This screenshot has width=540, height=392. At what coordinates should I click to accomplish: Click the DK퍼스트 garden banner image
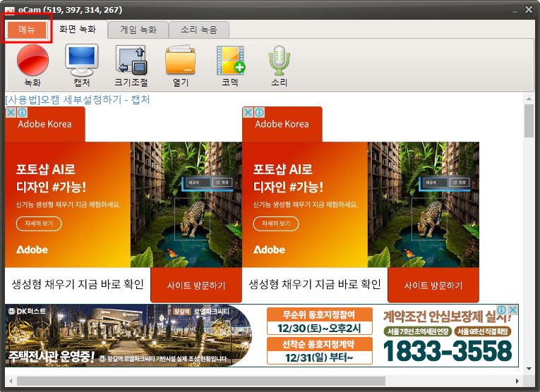(x=129, y=336)
